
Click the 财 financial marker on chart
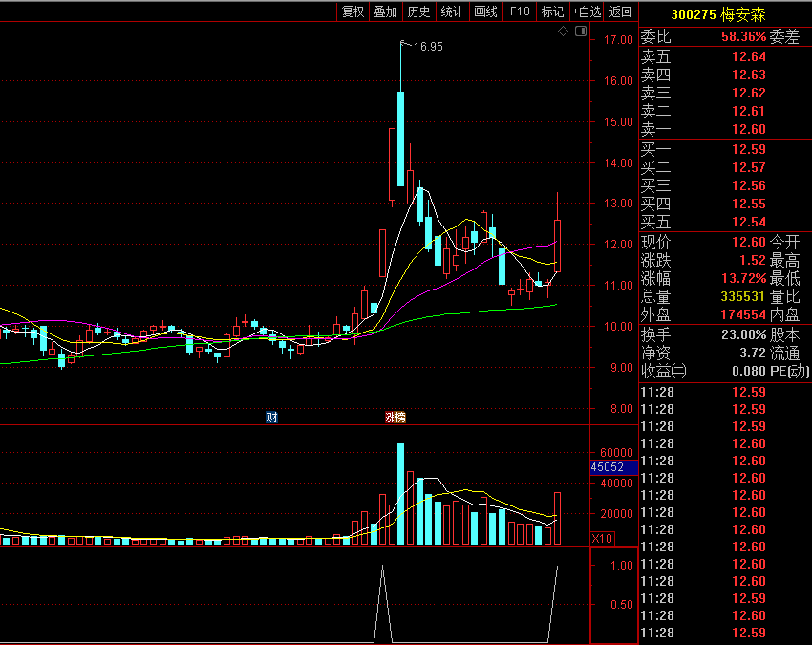click(x=271, y=417)
